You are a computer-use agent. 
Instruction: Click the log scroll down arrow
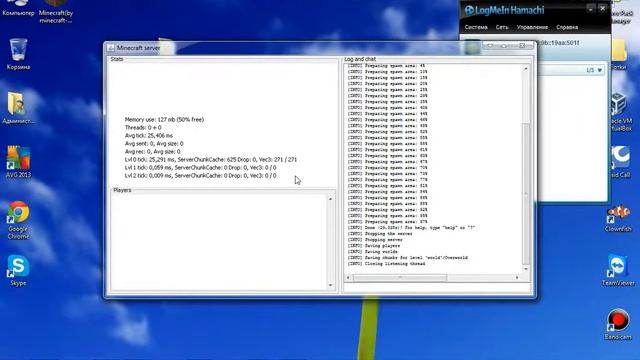(x=526, y=269)
